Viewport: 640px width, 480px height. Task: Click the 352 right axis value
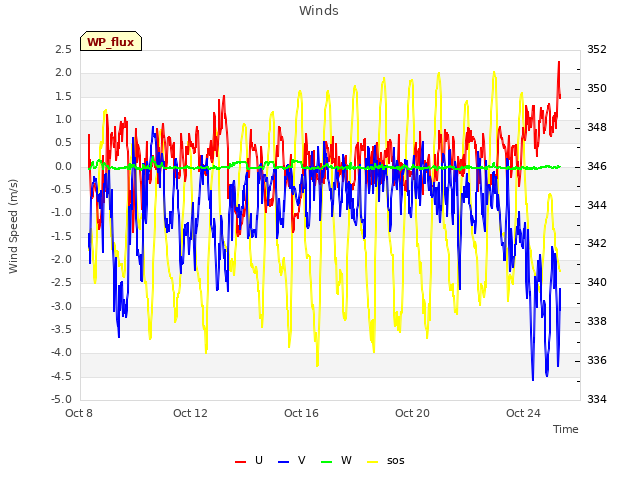pyautogui.click(x=597, y=49)
